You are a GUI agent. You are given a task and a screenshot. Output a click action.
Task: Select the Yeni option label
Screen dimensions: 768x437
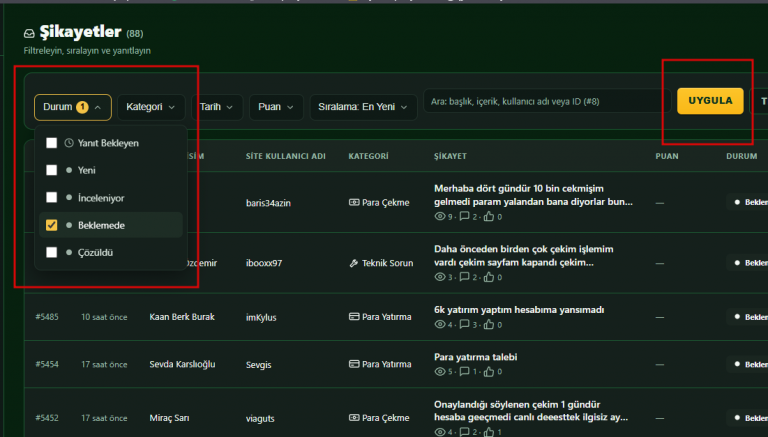[x=87, y=170]
